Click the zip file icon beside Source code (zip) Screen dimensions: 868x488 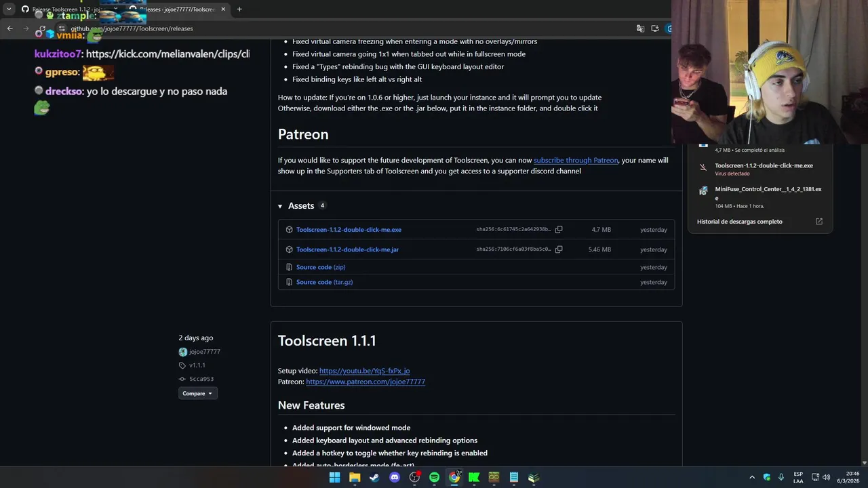click(x=289, y=267)
